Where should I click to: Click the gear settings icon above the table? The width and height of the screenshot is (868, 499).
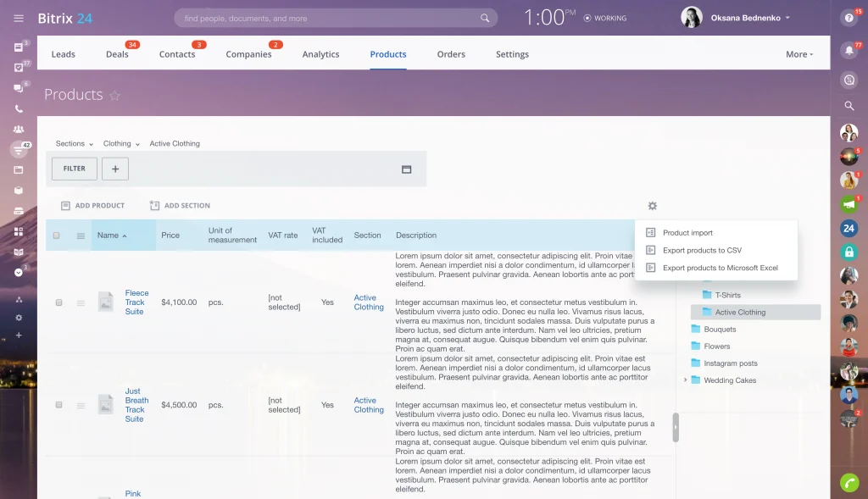coord(652,206)
